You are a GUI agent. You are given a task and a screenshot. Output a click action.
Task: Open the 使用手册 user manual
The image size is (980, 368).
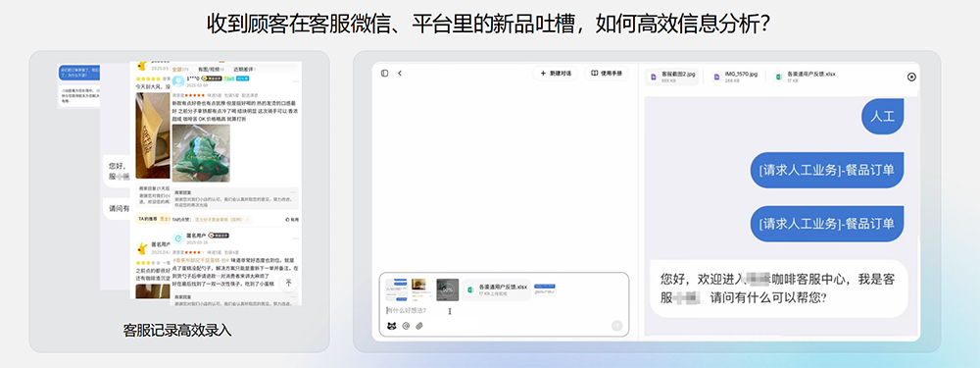607,74
